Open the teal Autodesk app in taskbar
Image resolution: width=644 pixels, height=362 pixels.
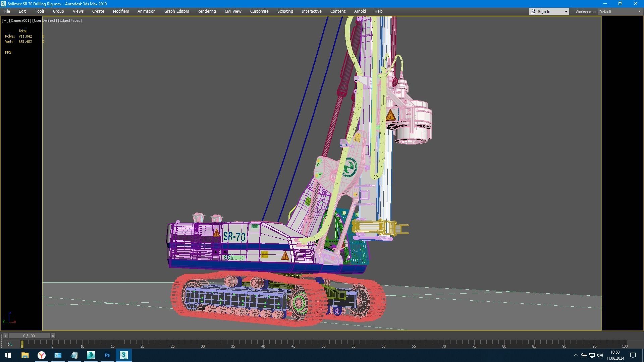(91, 355)
